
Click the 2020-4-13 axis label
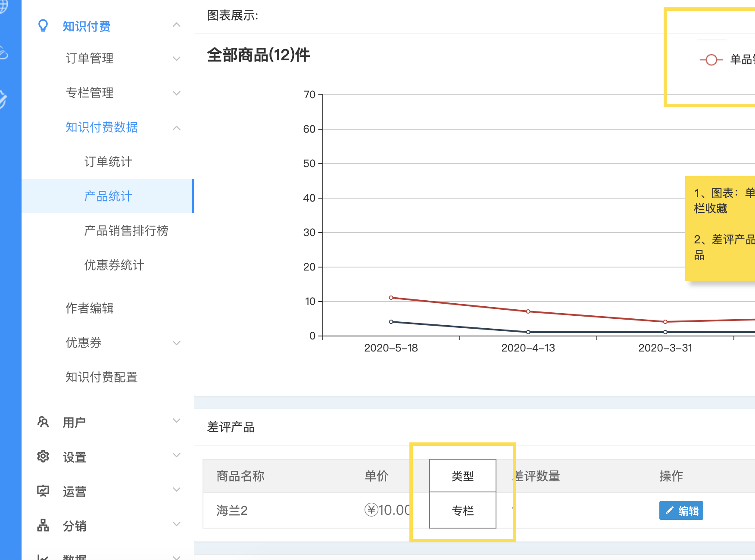pos(528,348)
